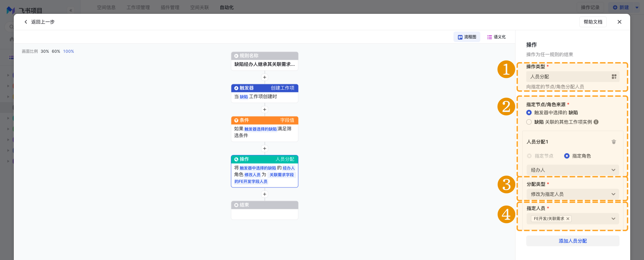Select the 指定角色 radio option

click(x=567, y=156)
